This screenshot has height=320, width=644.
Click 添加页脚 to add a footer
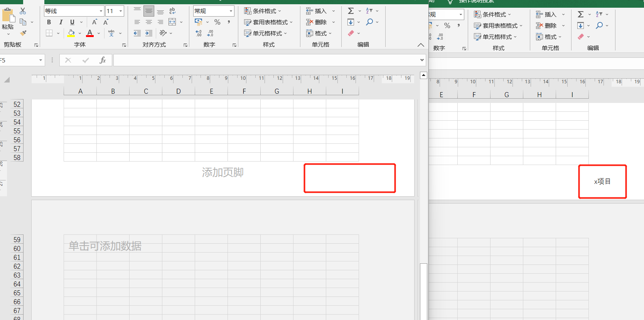(x=223, y=172)
